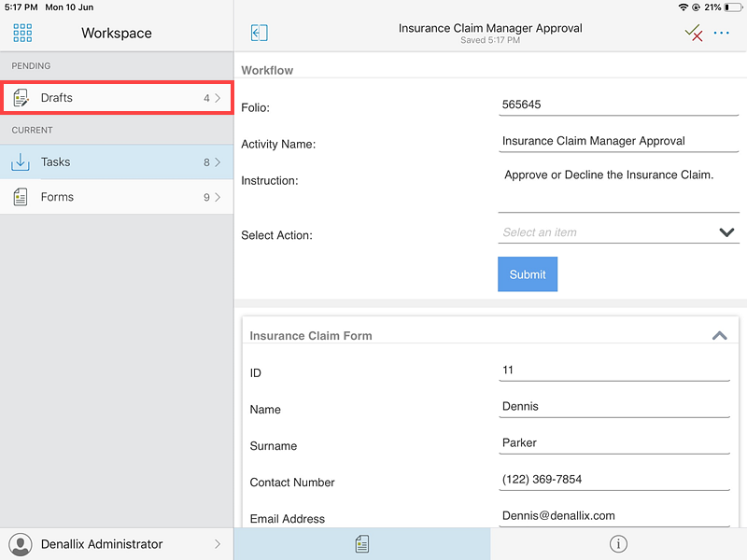Open the Select Action dropdown
Image resolution: width=747 pixels, height=560 pixels.
618,232
